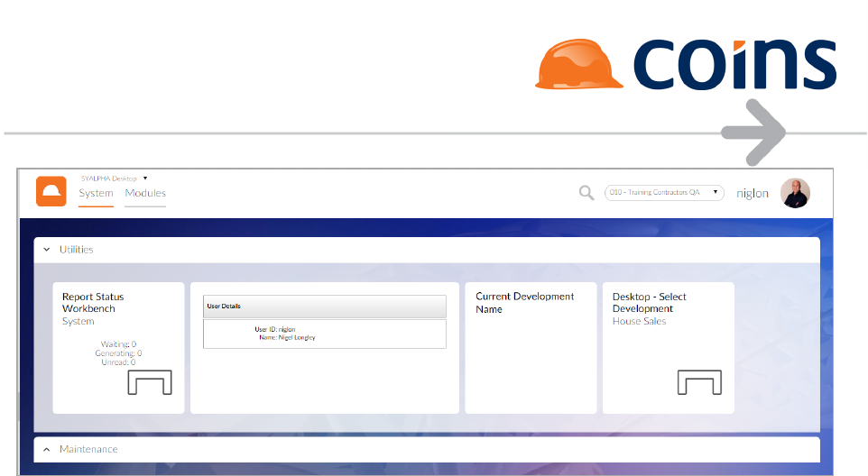Screen dimensions: 868x476
Task: Open Desktop - Select Development tile
Action: (x=669, y=348)
